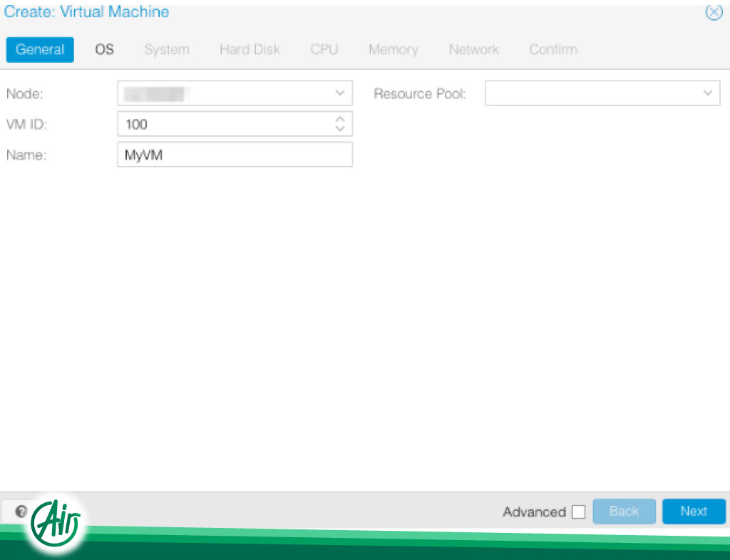Click the Back button
Image resolution: width=730 pixels, height=560 pixels.
[x=624, y=511]
